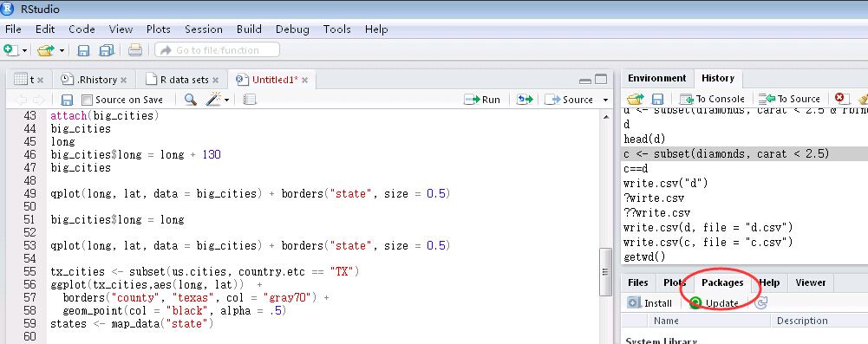Select the History tab
868x344 pixels.
pyautogui.click(x=717, y=79)
